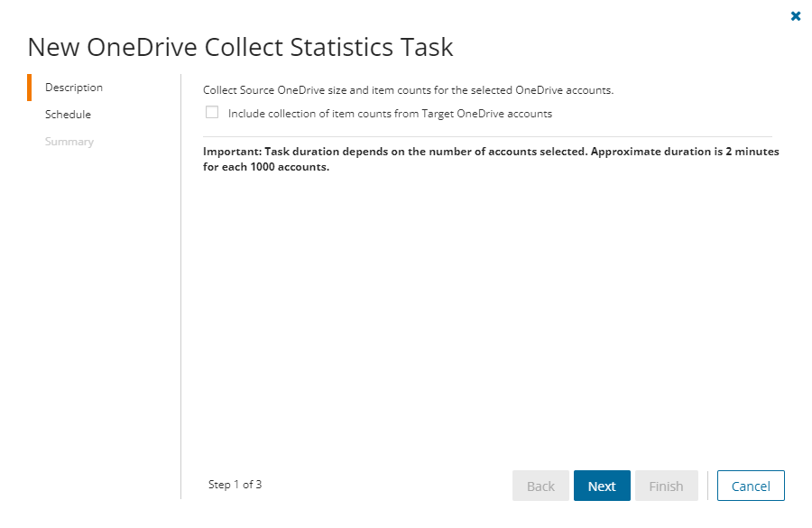Image resolution: width=812 pixels, height=528 pixels.
Task: Click the greyed-out Summary step
Action: (69, 142)
